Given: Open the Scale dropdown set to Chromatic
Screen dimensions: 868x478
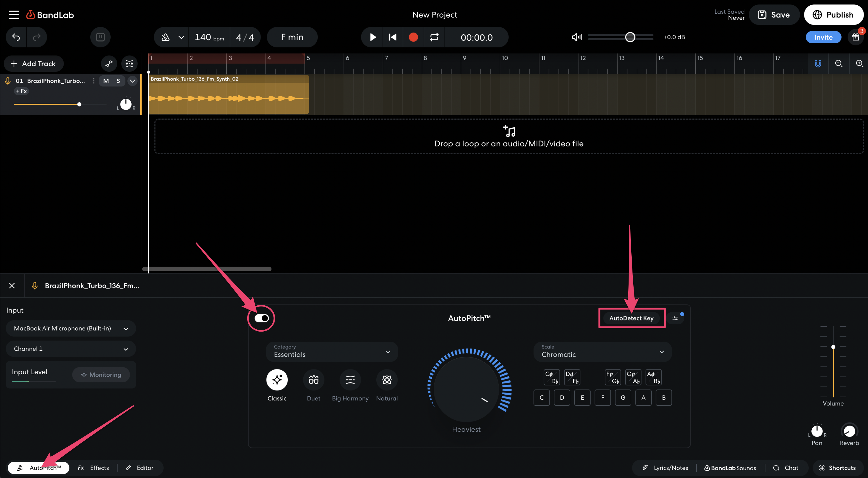Looking at the screenshot, I should (602, 352).
